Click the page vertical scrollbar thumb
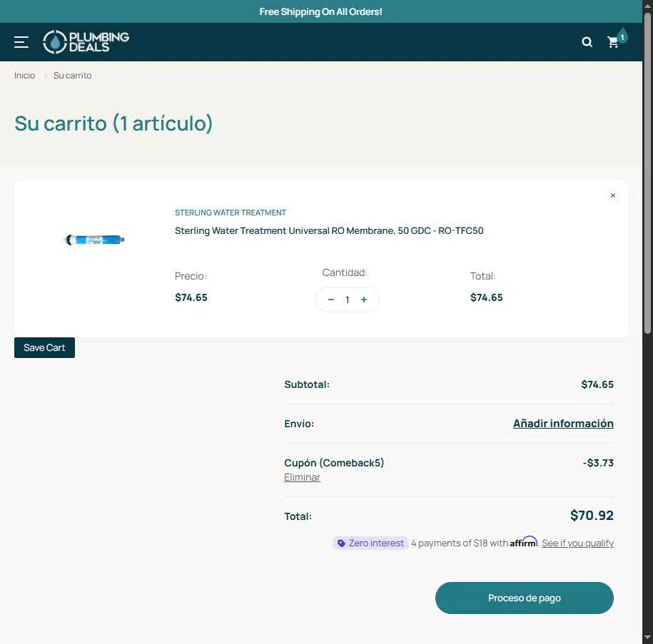The image size is (653, 644). pyautogui.click(x=647, y=173)
